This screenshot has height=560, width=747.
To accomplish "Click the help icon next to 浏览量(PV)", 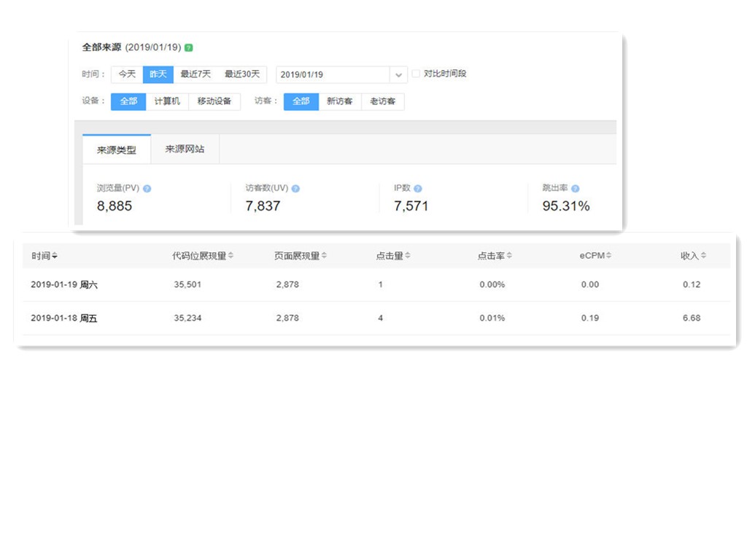I will [147, 188].
